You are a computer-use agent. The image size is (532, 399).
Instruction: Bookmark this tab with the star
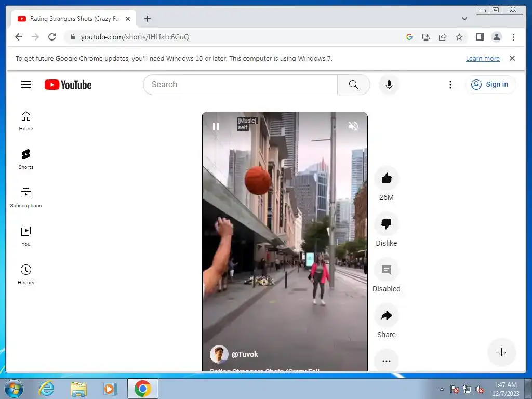(x=459, y=37)
